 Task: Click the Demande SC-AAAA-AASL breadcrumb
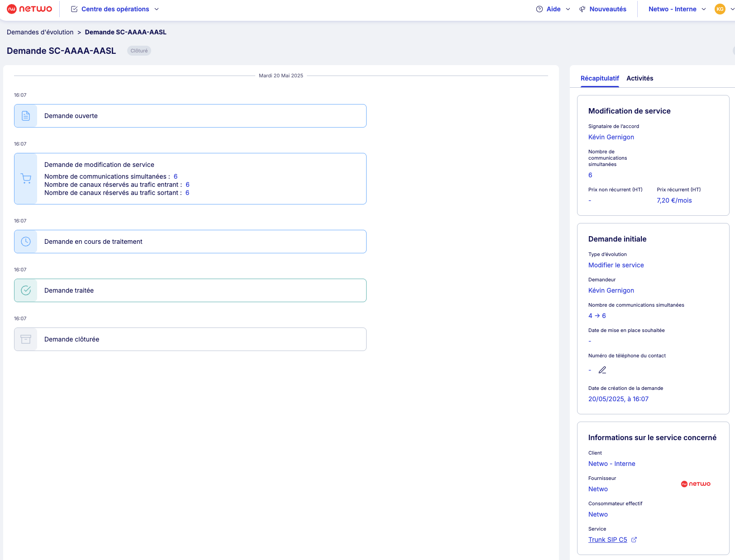coord(126,32)
